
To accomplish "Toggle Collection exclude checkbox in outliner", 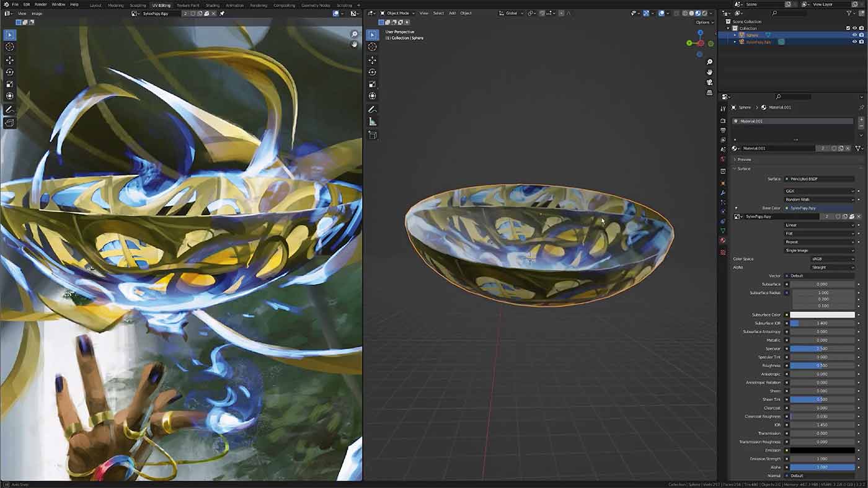I will tap(848, 28).
